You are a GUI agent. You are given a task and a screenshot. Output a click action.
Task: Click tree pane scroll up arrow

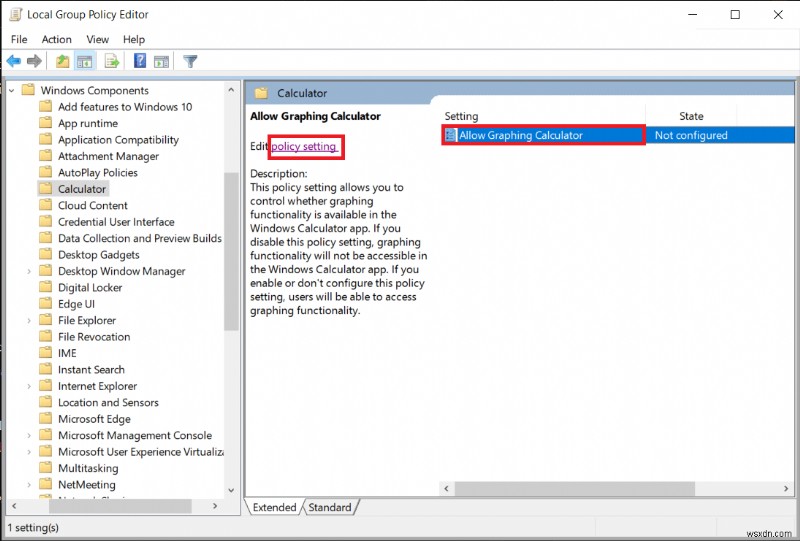pos(231,90)
